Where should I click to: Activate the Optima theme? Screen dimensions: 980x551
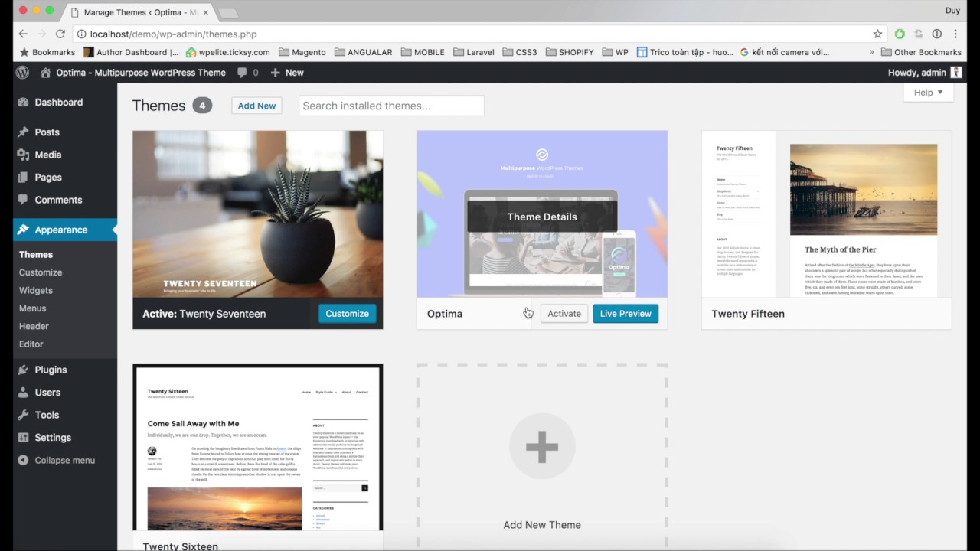click(564, 314)
